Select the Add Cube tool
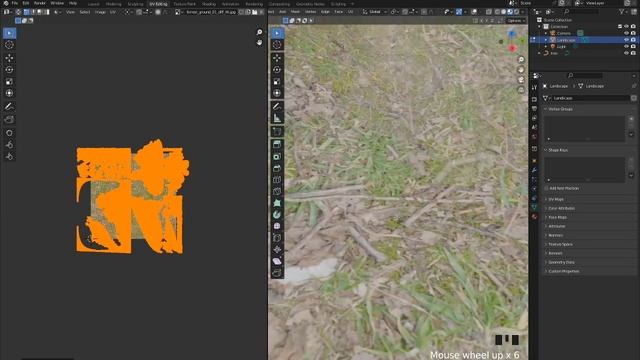 coord(277,131)
